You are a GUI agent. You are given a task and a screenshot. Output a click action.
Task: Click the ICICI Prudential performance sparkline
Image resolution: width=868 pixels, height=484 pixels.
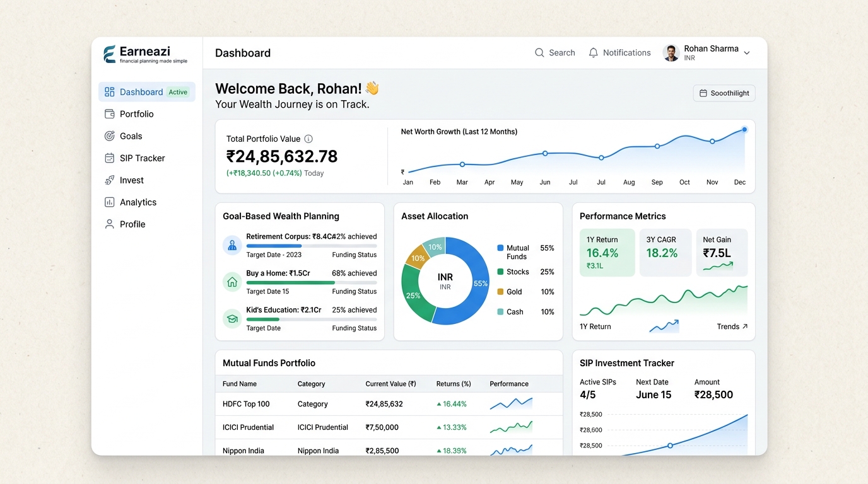pos(511,427)
